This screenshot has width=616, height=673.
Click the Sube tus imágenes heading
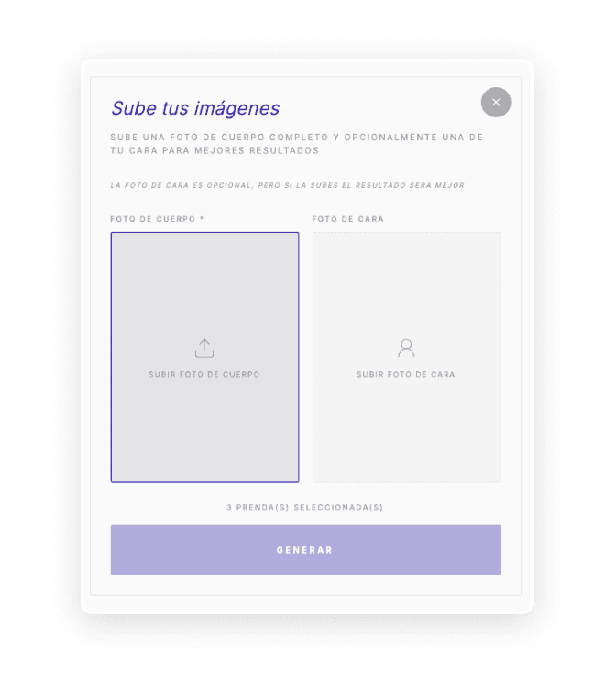[195, 108]
